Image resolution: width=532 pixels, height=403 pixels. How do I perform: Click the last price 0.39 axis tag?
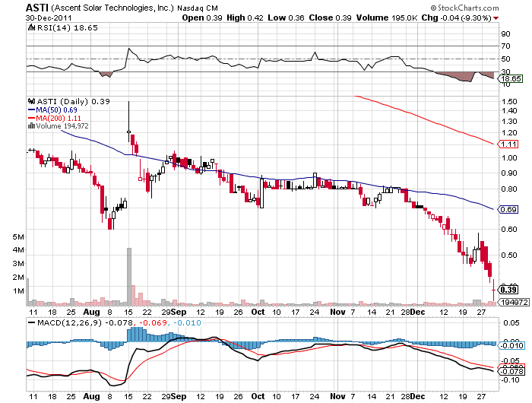click(x=508, y=290)
